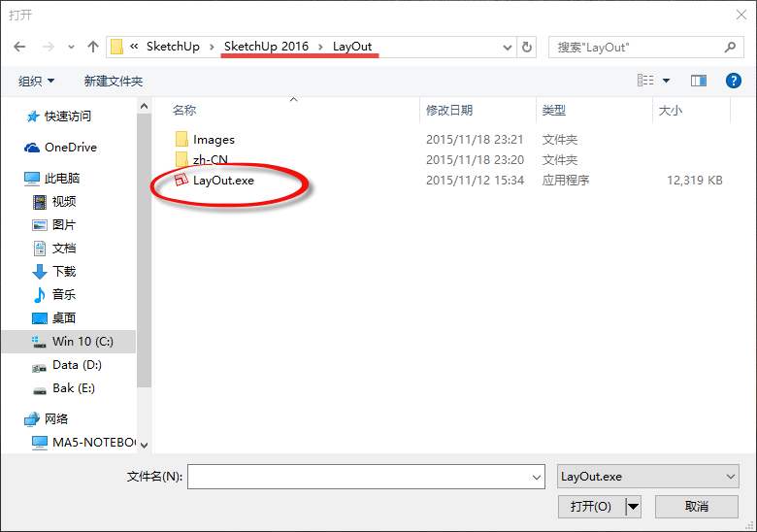Sort by 大小 column header
This screenshot has width=757, height=532.
click(671, 111)
